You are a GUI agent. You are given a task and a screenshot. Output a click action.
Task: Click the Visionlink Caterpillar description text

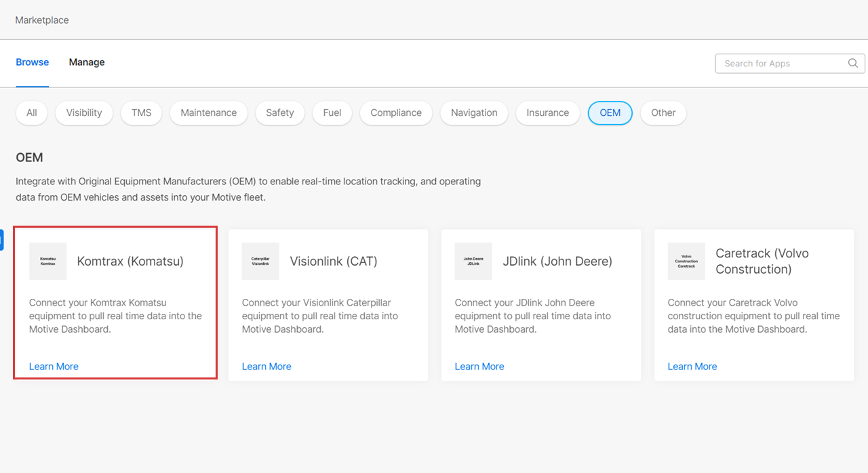point(320,316)
